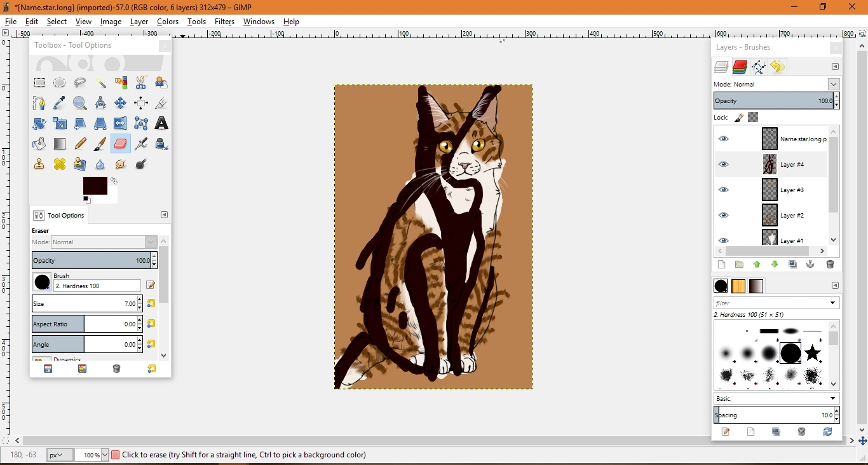
Task: Open Brushes dock tab configuration menu
Action: click(836, 286)
